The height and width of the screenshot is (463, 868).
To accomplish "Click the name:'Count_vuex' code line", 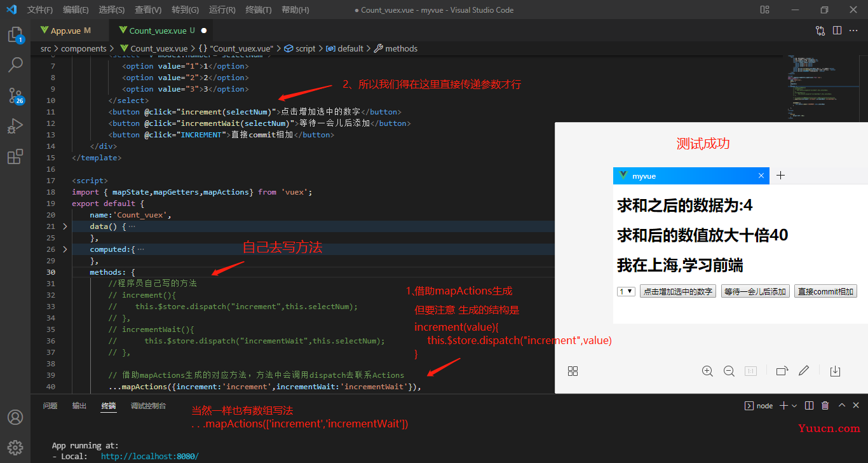I will click(130, 215).
